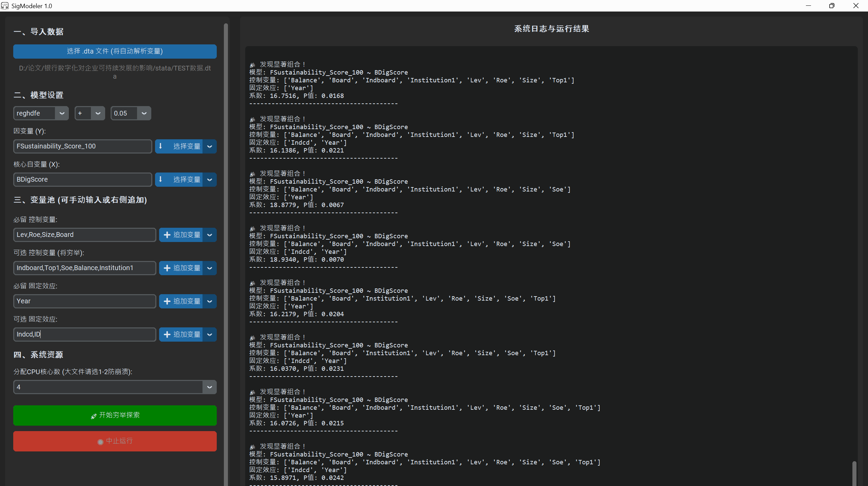Open the coefficient sign '+' dropdown
The width and height of the screenshot is (868, 486).
98,113
